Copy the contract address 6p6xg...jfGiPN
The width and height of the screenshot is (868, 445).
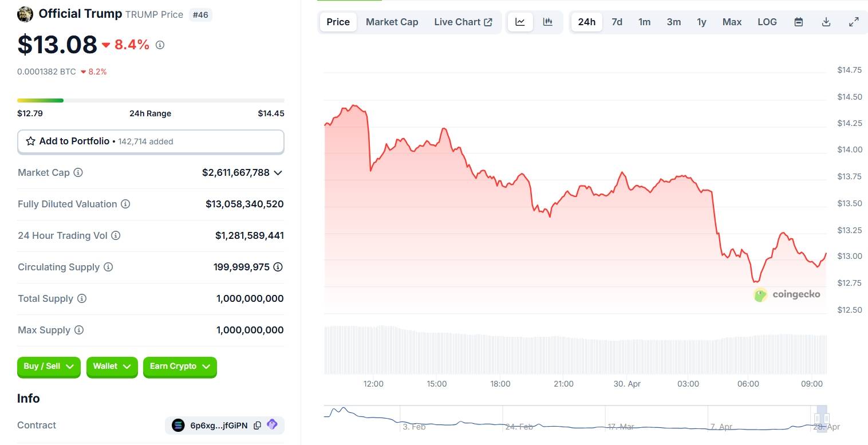coord(258,425)
